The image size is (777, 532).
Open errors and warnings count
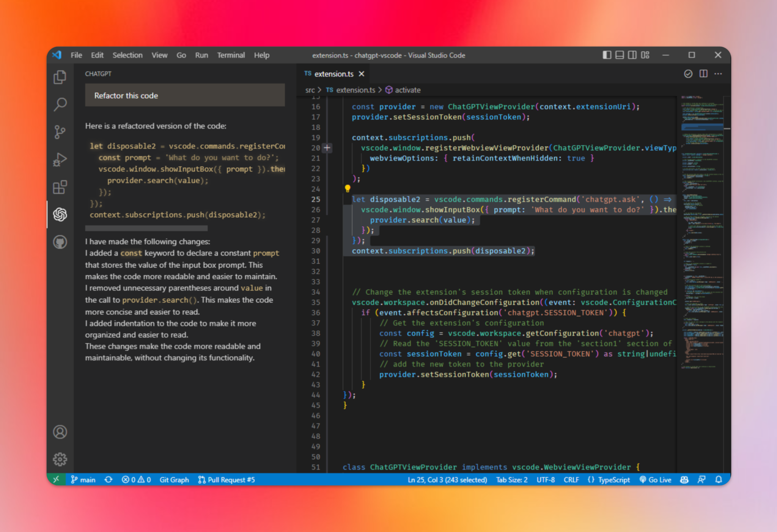pos(136,480)
